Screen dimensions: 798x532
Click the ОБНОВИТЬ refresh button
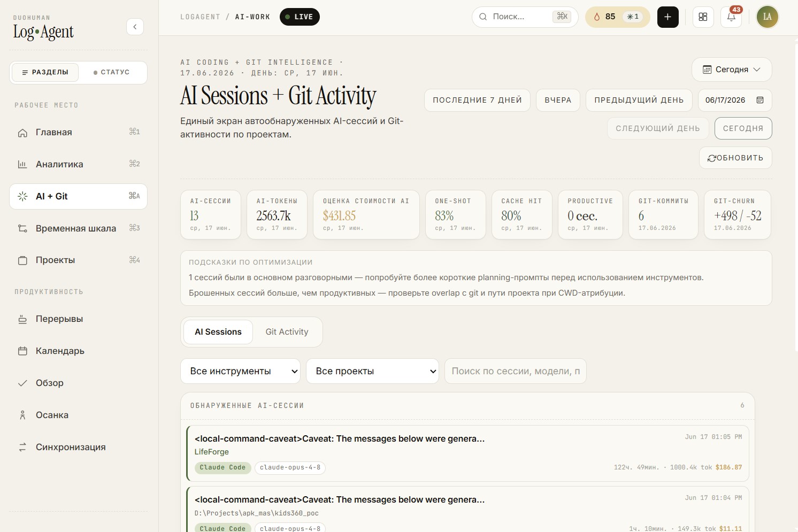[735, 158]
